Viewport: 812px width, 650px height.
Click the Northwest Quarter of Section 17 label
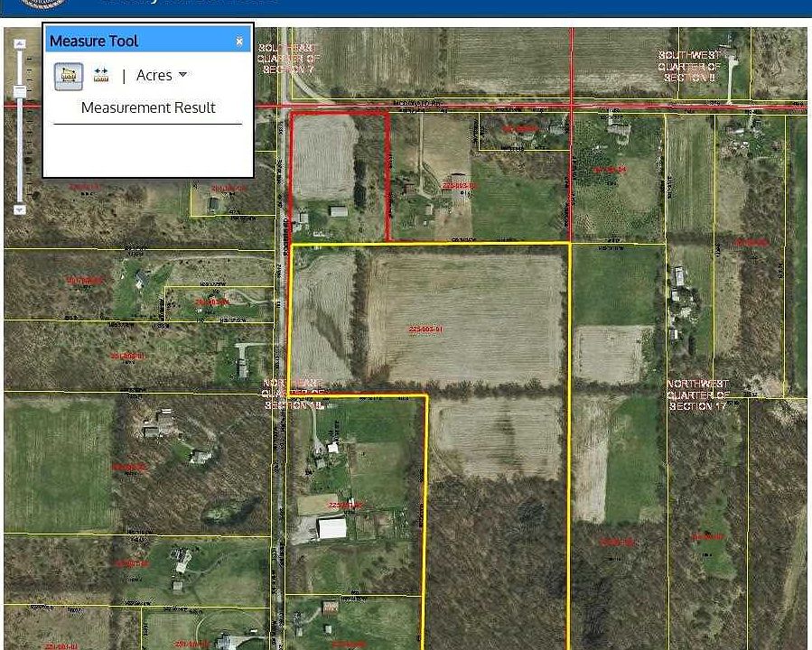pos(698,395)
